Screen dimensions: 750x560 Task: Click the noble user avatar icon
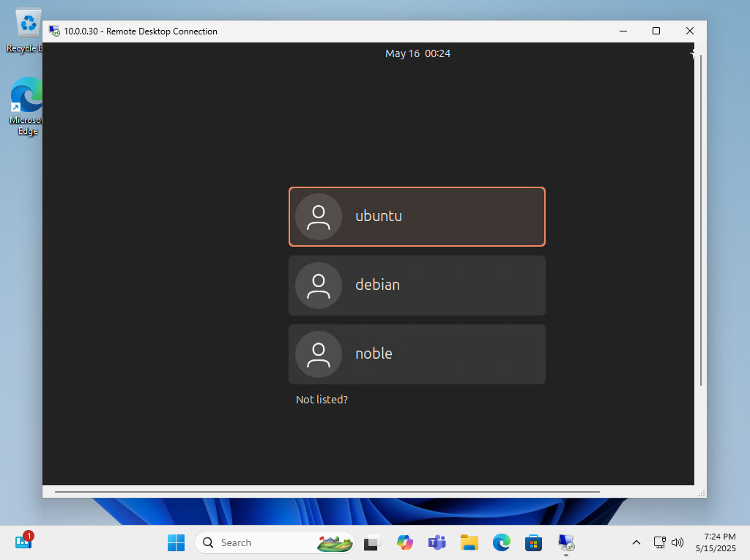point(319,354)
